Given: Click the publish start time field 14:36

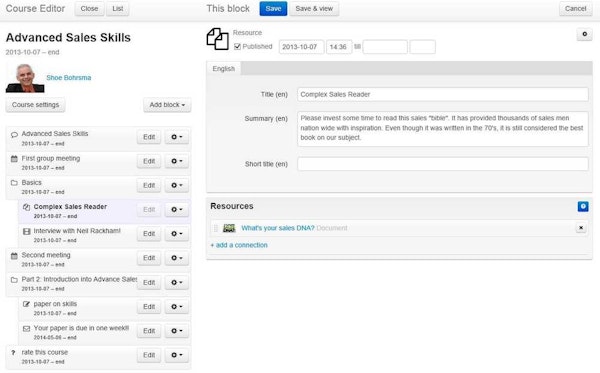Looking at the screenshot, I should (x=339, y=47).
